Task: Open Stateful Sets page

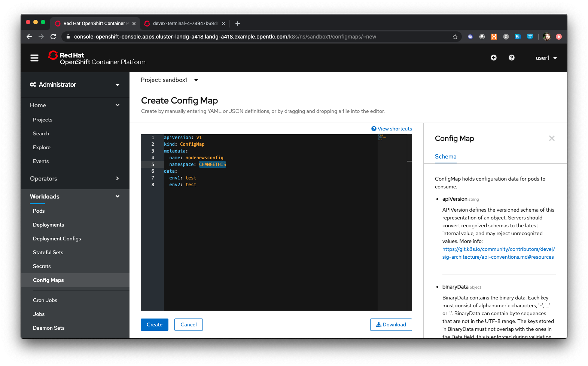Action: point(48,252)
